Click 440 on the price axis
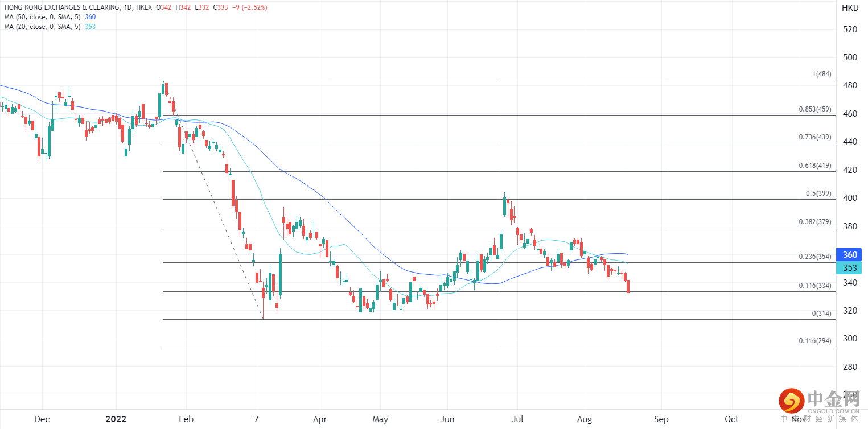Viewport: 868px width, 429px height. point(850,142)
